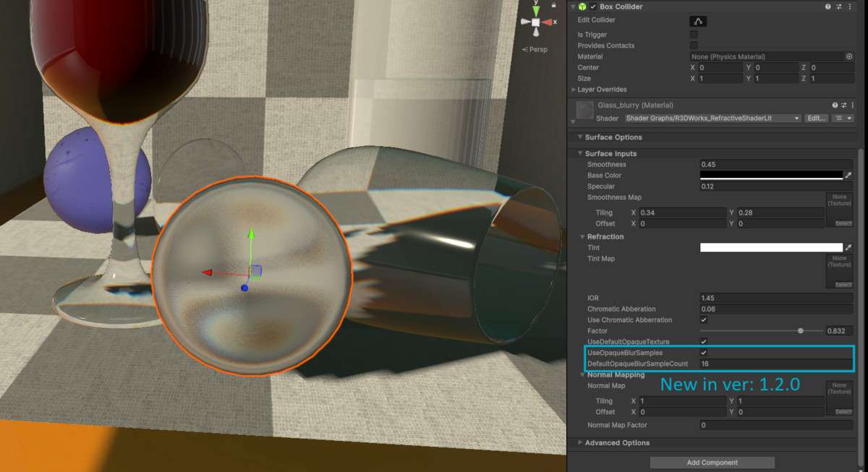Click the Factor slider handle

coord(800,331)
